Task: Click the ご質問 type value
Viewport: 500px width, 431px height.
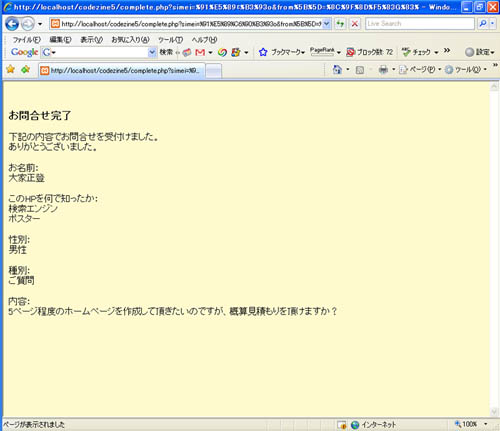Action: (x=21, y=281)
